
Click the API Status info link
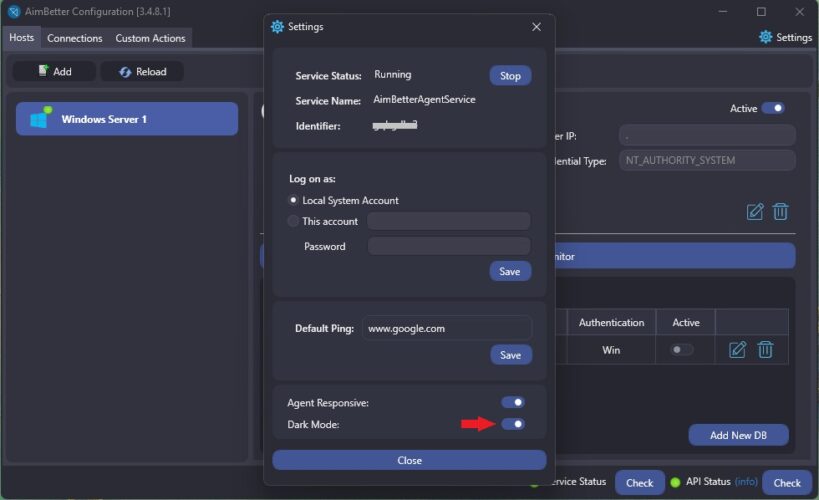tap(746, 482)
